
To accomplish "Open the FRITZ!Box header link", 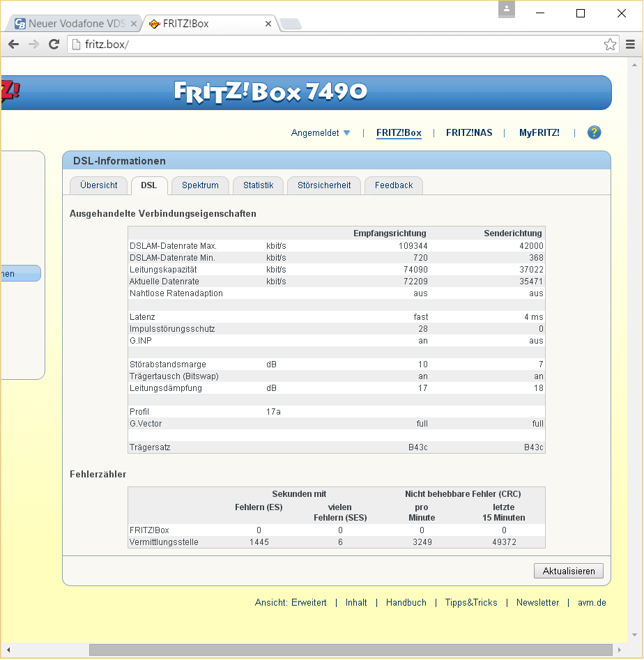I will coord(399,133).
